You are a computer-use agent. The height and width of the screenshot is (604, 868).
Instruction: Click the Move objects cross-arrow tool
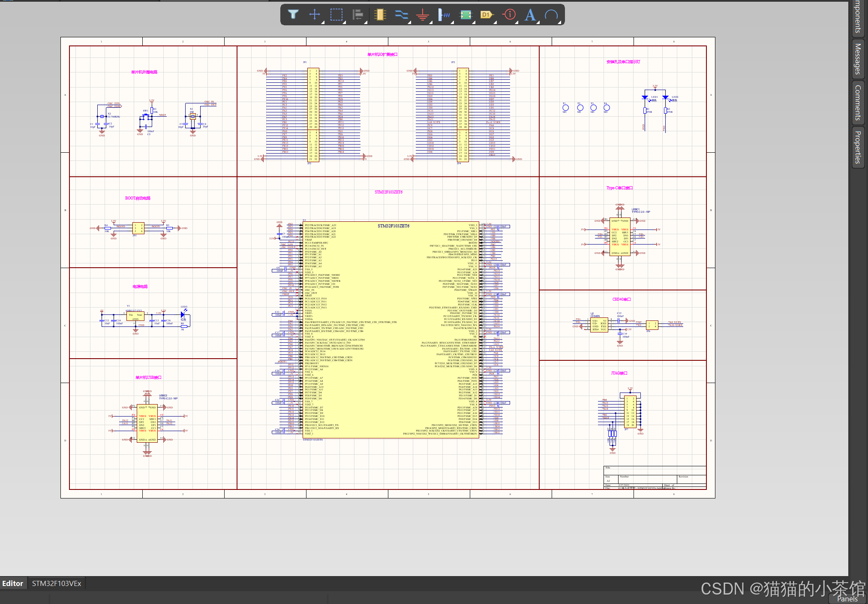coord(315,15)
